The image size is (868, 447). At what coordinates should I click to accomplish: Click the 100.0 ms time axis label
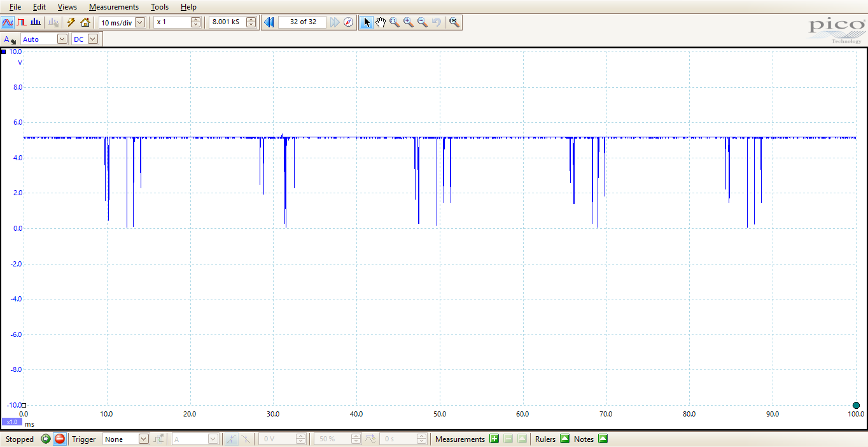[855, 414]
